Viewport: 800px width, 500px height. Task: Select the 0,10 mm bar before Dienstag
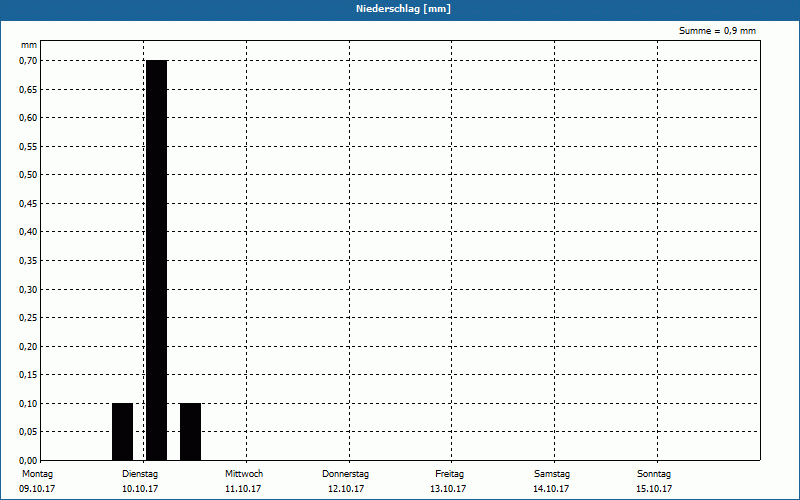(122, 432)
